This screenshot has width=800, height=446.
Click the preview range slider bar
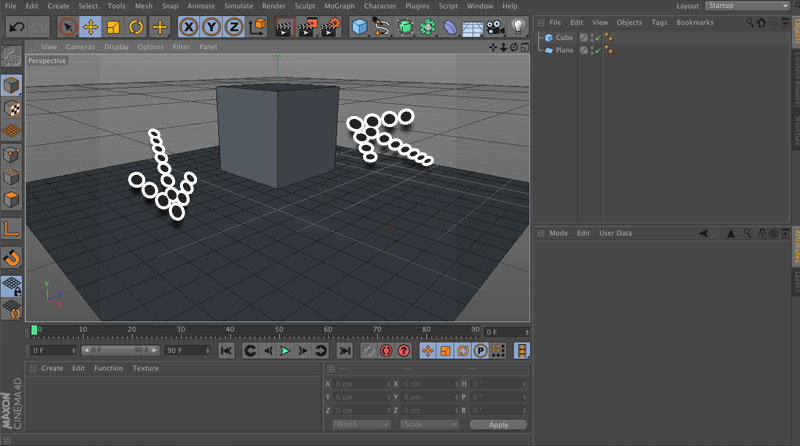pos(120,351)
